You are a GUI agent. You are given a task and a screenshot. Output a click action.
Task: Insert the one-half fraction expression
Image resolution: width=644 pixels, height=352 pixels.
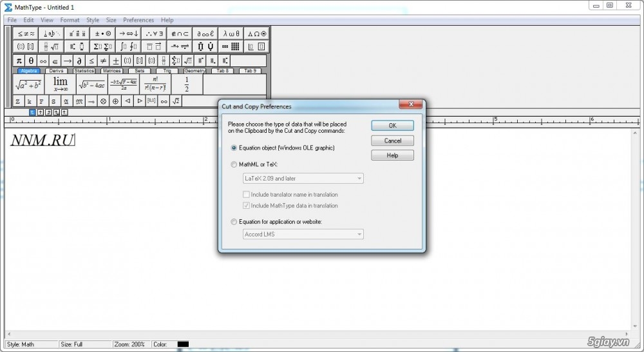click(187, 84)
